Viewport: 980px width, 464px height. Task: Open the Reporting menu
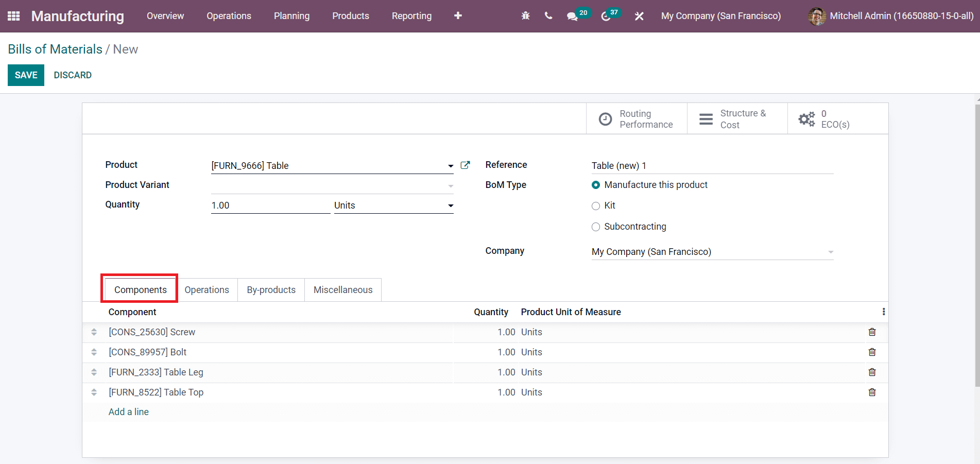click(411, 16)
